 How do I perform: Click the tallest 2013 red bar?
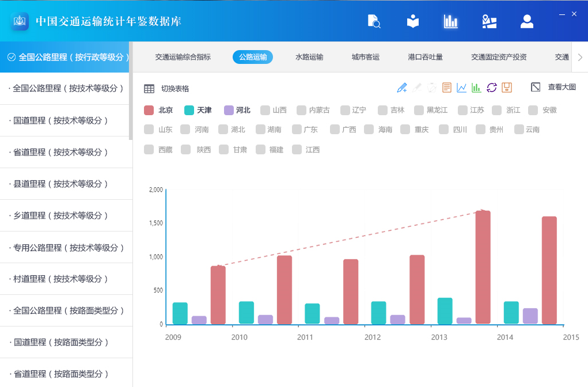(483, 267)
